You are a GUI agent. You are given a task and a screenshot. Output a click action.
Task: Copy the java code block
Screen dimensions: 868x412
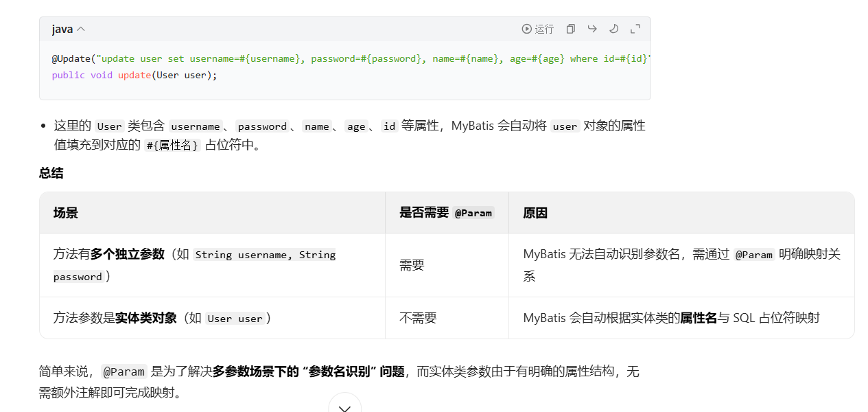[x=570, y=29]
